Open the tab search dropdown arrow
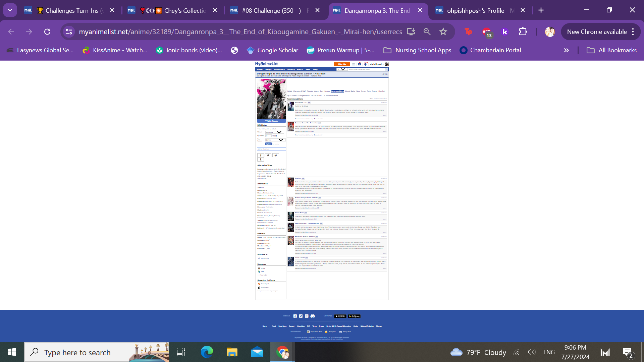The height and width of the screenshot is (362, 644). [10, 10]
